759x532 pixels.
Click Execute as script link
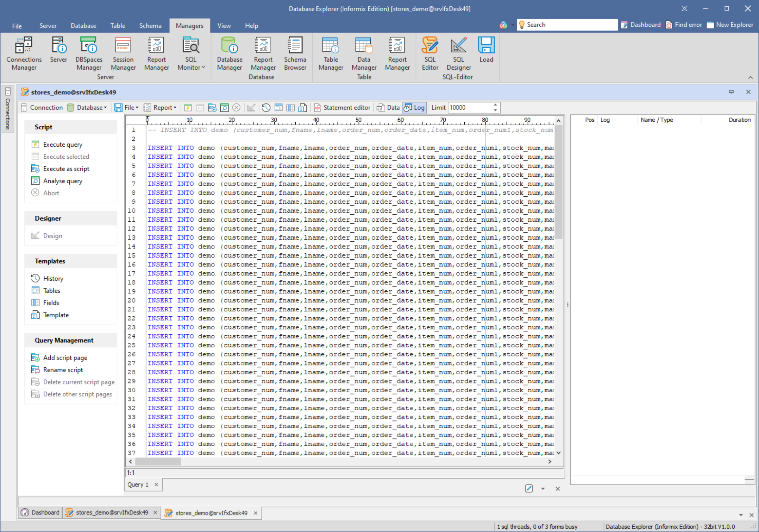click(x=66, y=169)
